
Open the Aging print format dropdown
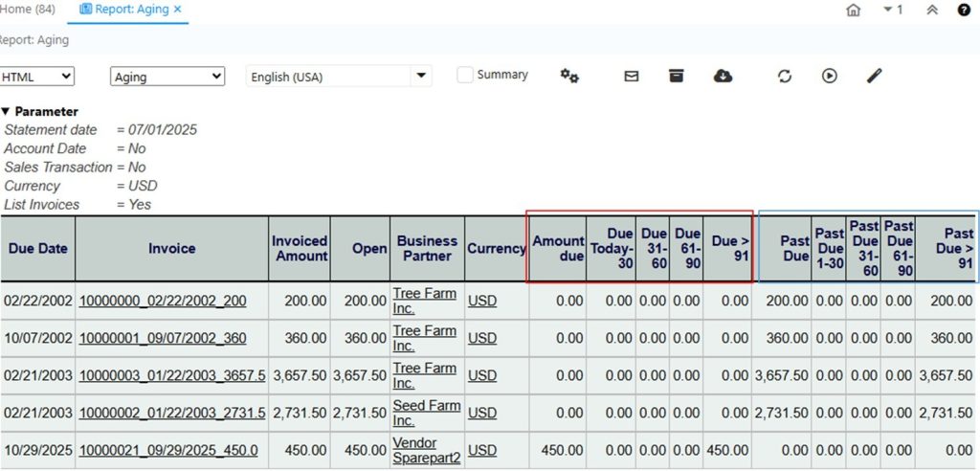point(167,77)
